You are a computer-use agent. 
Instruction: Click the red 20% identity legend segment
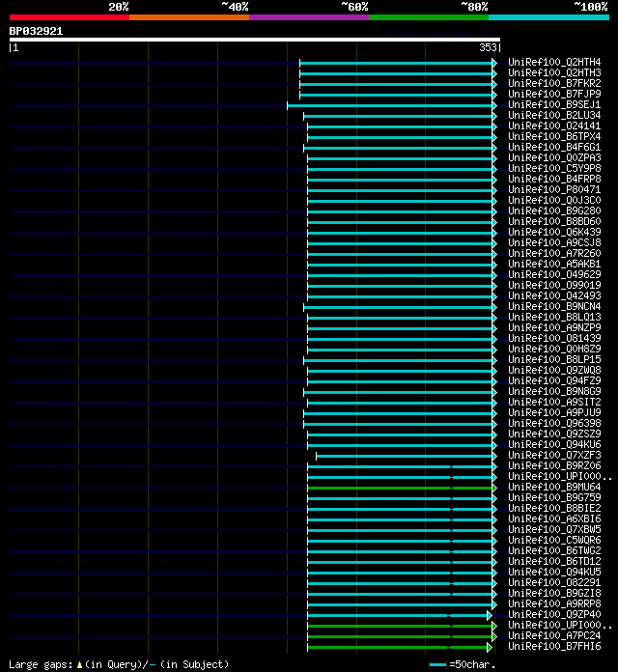click(70, 17)
